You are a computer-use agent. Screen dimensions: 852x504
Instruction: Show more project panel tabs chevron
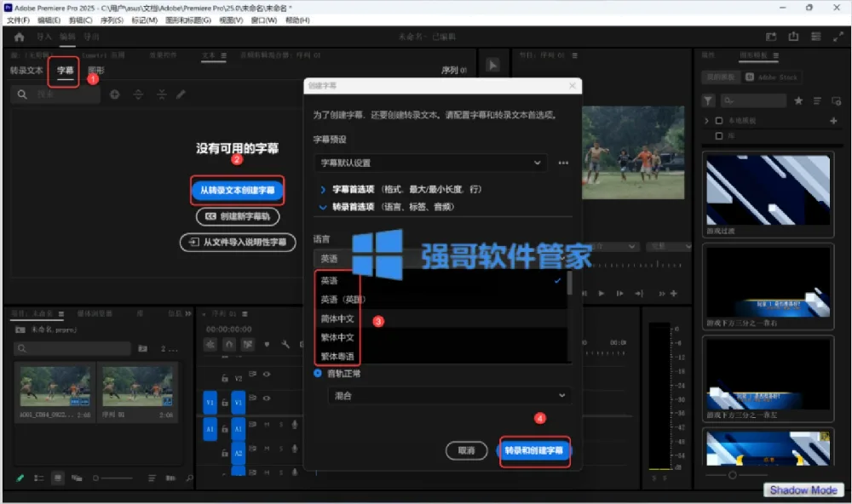click(x=188, y=314)
